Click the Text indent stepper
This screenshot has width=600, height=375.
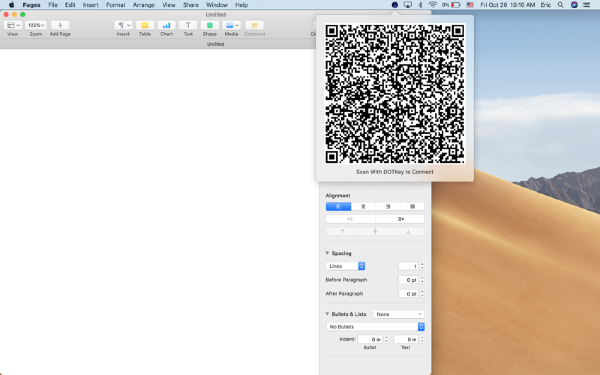tap(422, 339)
